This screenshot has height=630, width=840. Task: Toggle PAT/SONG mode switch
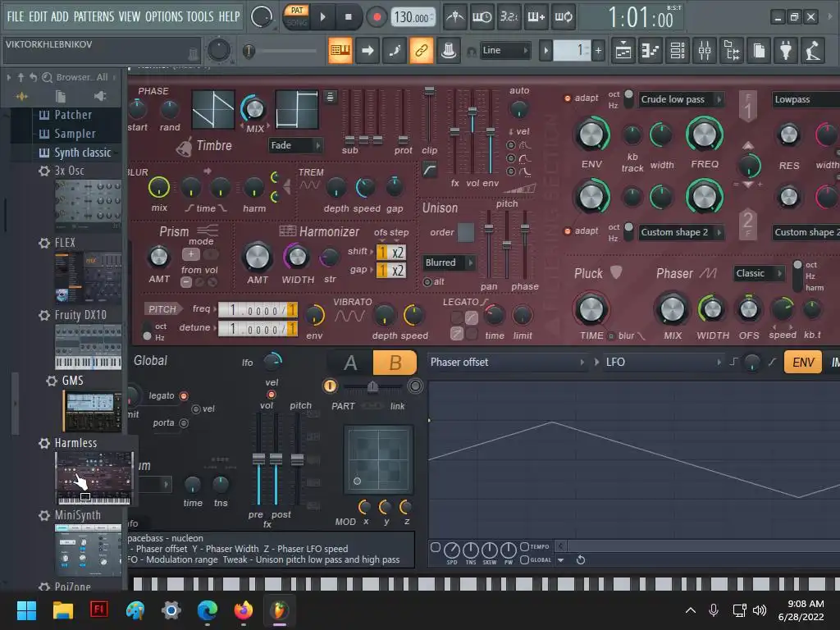coord(297,16)
